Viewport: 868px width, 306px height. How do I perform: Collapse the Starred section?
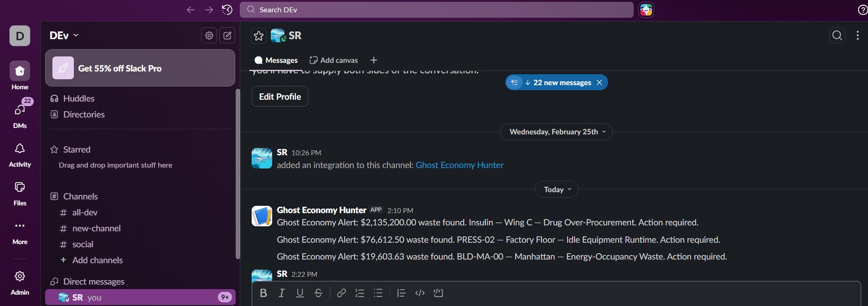click(x=77, y=149)
